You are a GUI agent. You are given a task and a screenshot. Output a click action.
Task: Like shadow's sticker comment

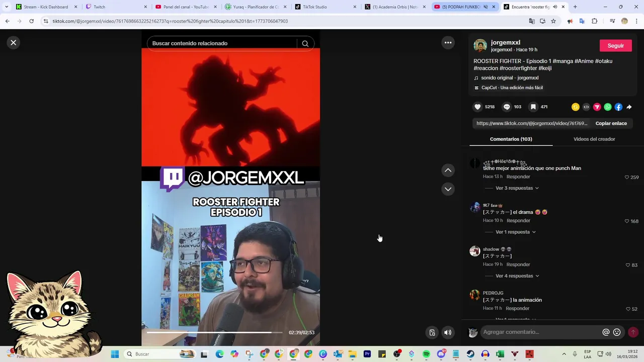[x=628, y=265]
